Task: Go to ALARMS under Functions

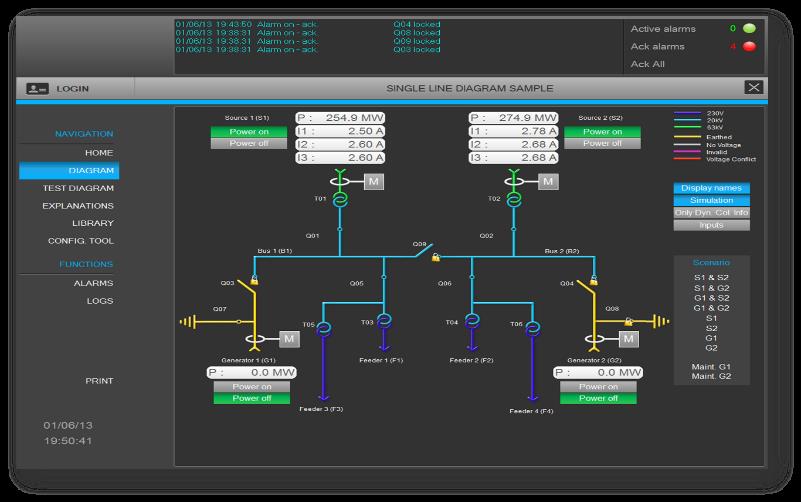Action: (94, 283)
